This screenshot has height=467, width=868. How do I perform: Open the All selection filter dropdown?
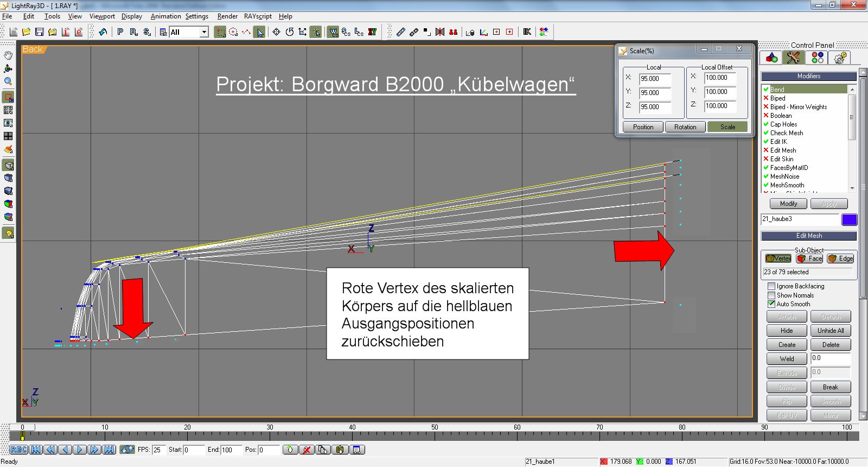(204, 32)
